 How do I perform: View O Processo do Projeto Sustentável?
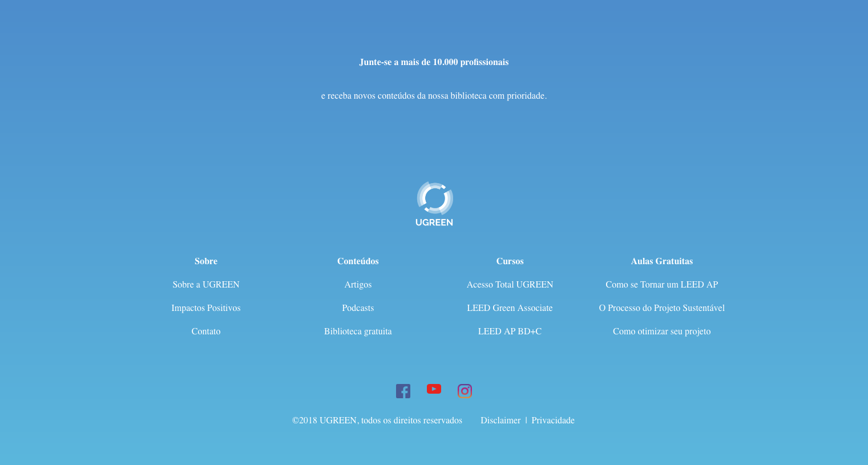(x=661, y=308)
